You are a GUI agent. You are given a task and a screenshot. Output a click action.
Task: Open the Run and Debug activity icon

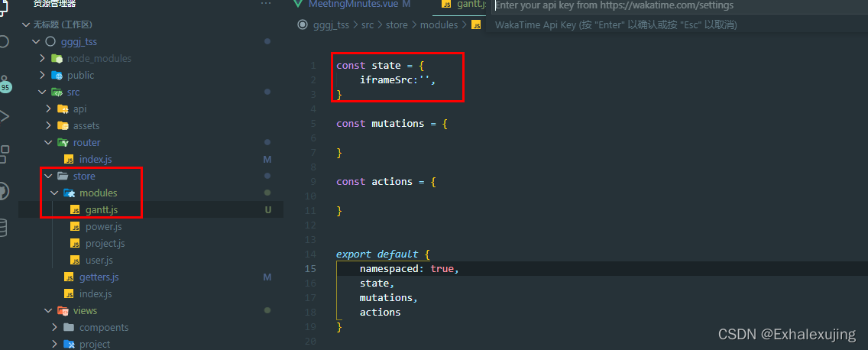[x=4, y=116]
